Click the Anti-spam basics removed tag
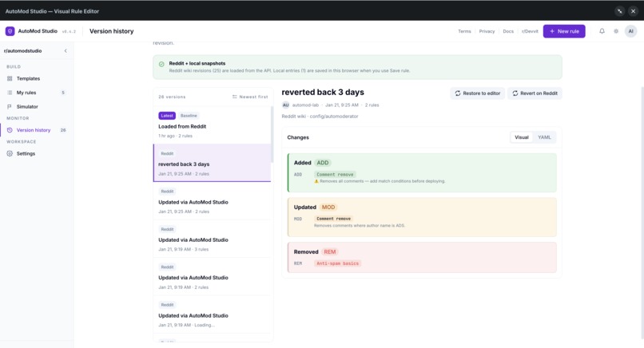This screenshot has height=348, width=644. [x=338, y=263]
